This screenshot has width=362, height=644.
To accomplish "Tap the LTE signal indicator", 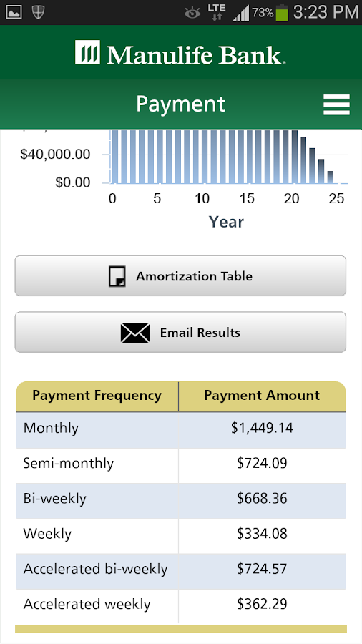I will point(216,12).
